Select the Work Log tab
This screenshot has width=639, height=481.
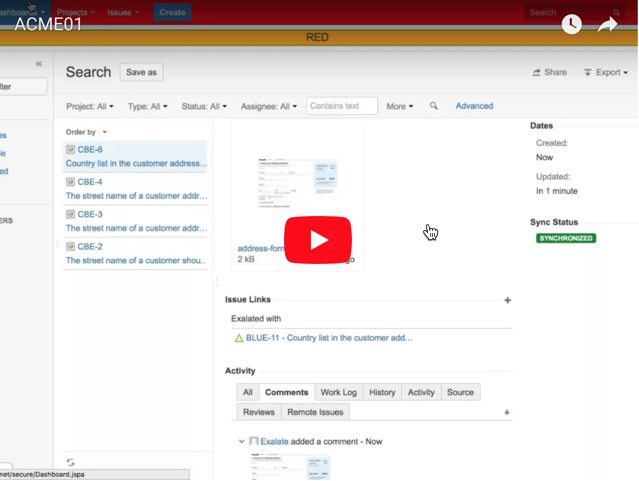[x=339, y=392]
